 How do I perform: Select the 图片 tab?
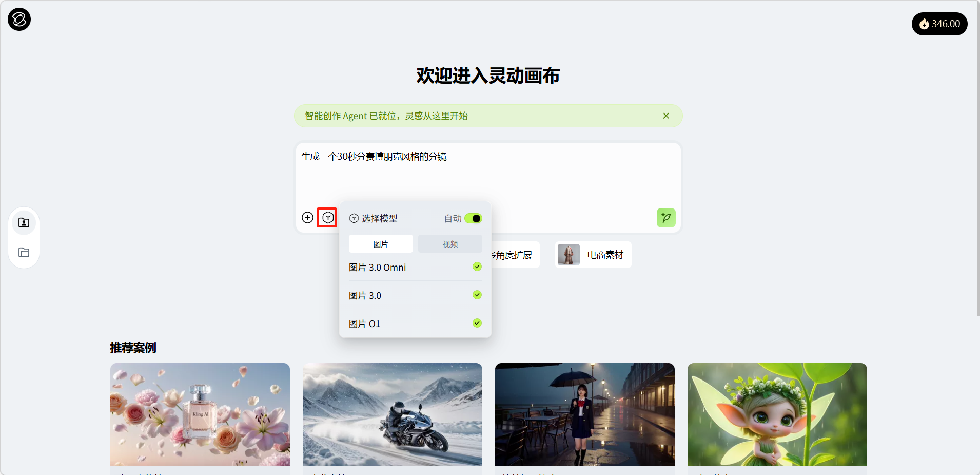(x=381, y=244)
